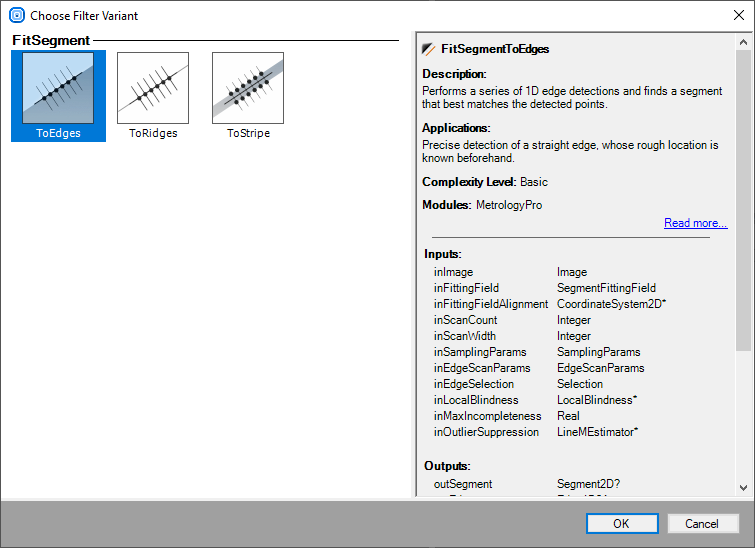Select the ToEdges filter variant icon

[58, 88]
